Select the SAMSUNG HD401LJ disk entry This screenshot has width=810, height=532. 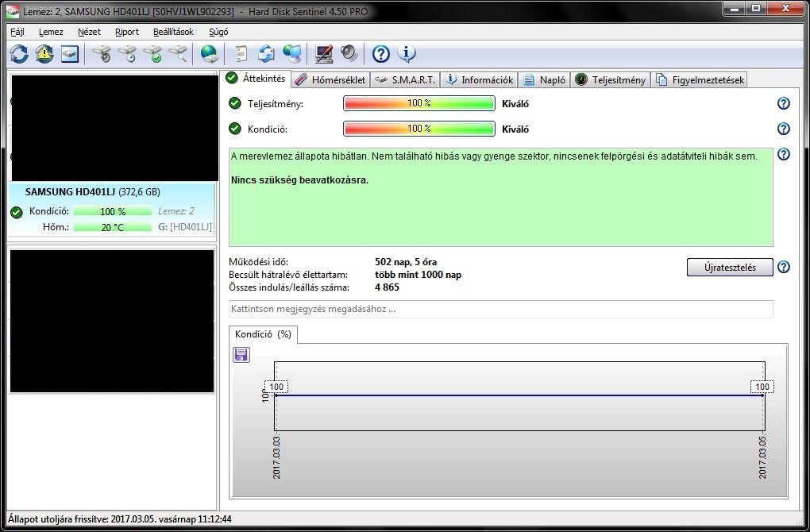[112, 210]
